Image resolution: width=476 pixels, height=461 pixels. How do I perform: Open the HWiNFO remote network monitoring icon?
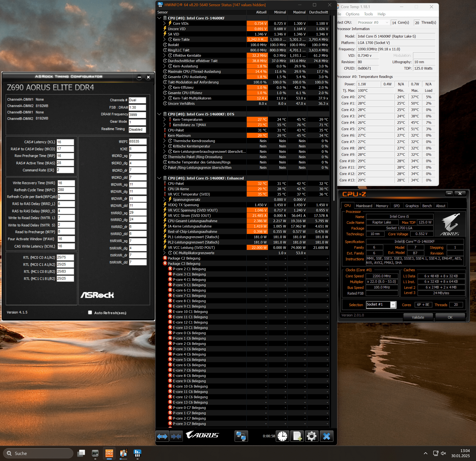pos(241,436)
